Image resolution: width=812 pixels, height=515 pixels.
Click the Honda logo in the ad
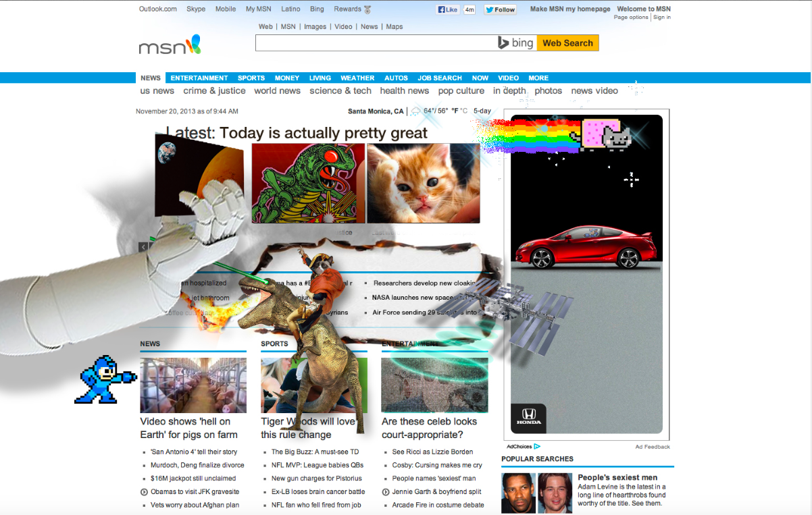tap(529, 418)
